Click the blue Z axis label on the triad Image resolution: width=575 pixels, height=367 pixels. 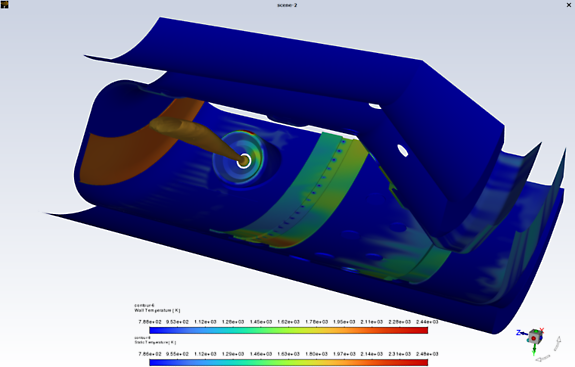[x=519, y=333]
